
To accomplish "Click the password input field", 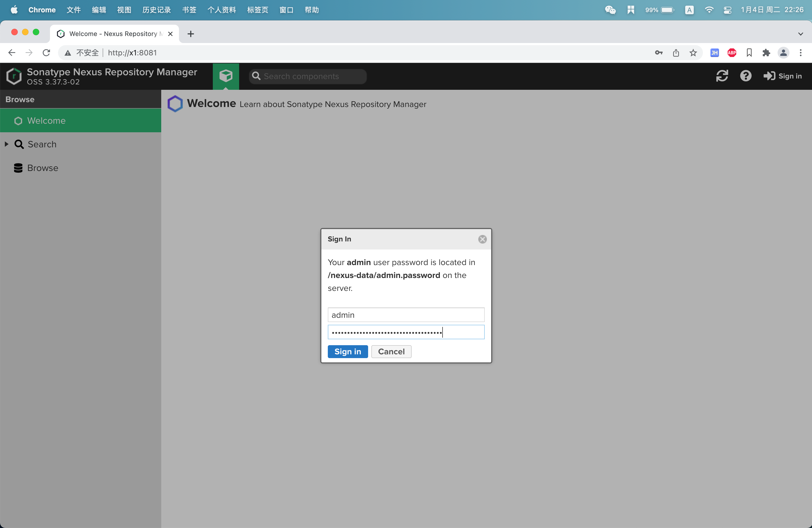I will [x=406, y=332].
